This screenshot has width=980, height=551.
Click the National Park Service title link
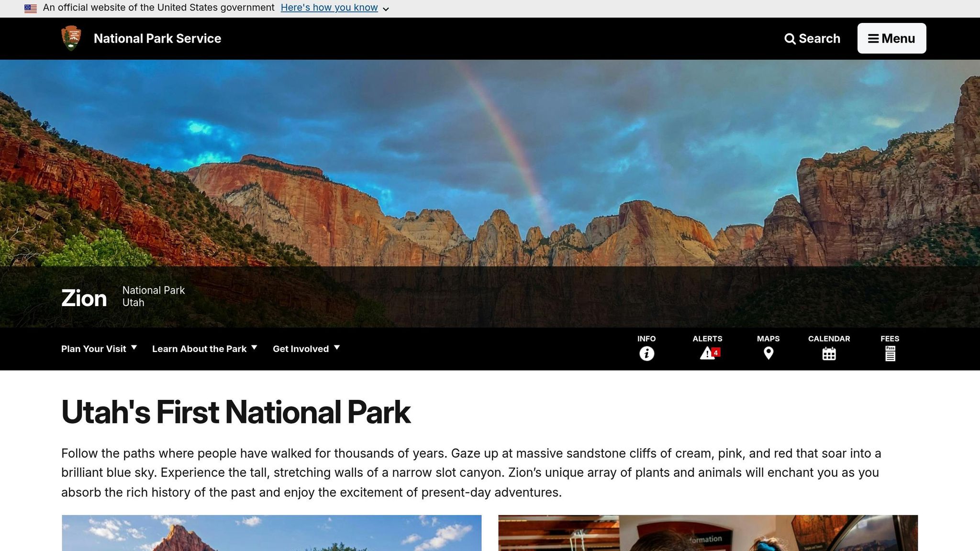pos(157,38)
